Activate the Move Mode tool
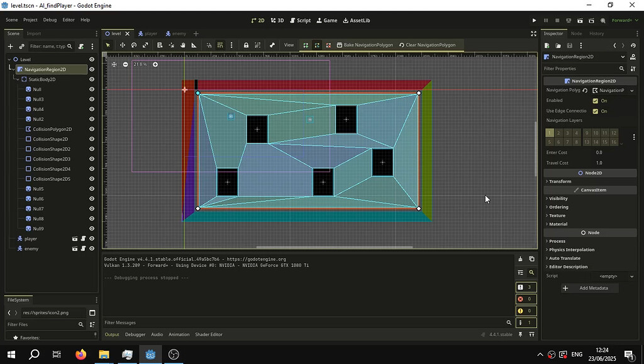The image size is (644, 364). 123,45
